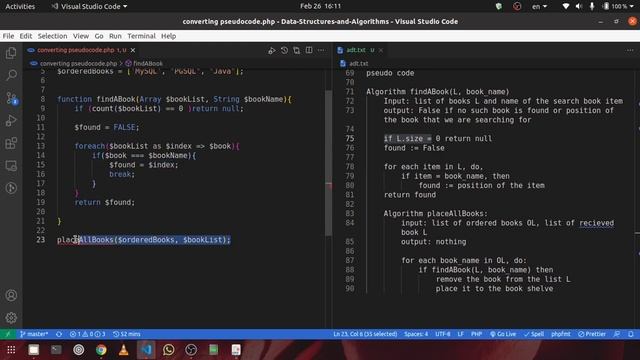Click the Feb 26 16:11 clock
The height and width of the screenshot is (360, 640).
point(320,6)
